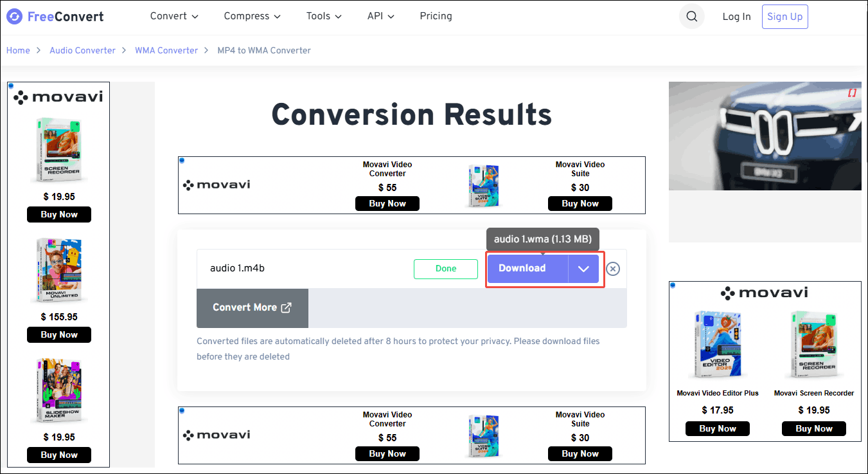868x474 pixels.
Task: Click the external link icon on Convert More
Action: (287, 307)
